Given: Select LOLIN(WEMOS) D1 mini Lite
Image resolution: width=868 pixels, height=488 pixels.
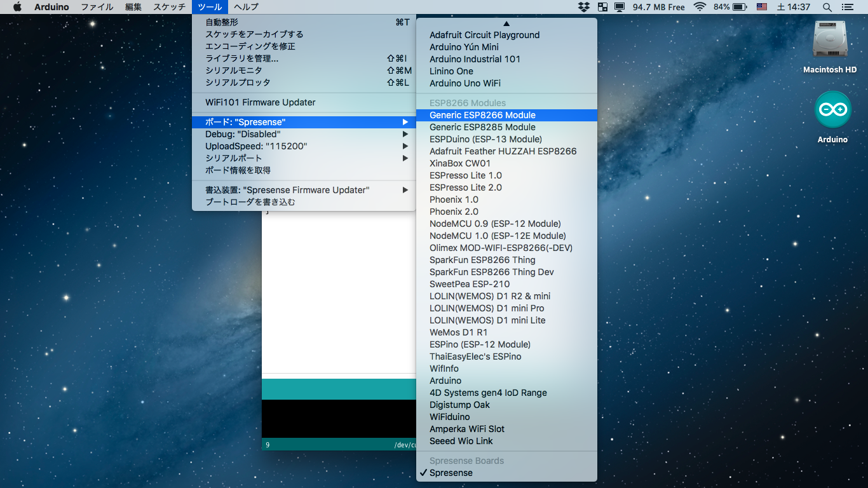Looking at the screenshot, I should click(x=506, y=320).
